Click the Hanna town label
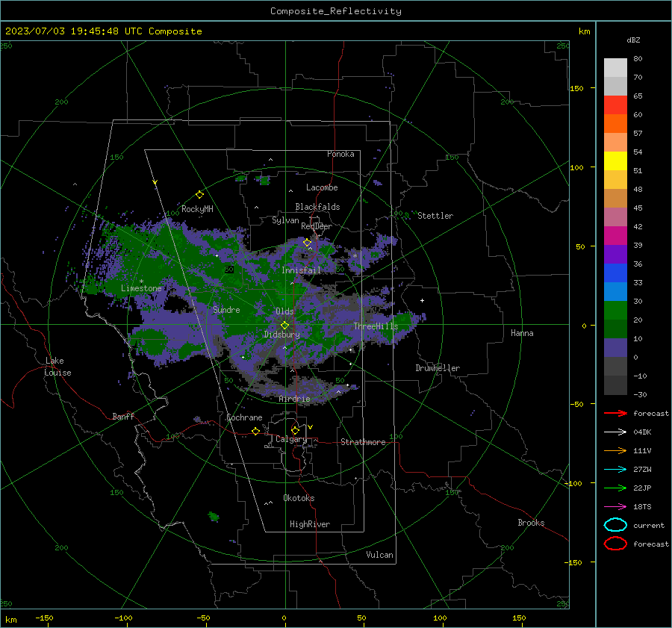The height and width of the screenshot is (628, 672). [522, 333]
